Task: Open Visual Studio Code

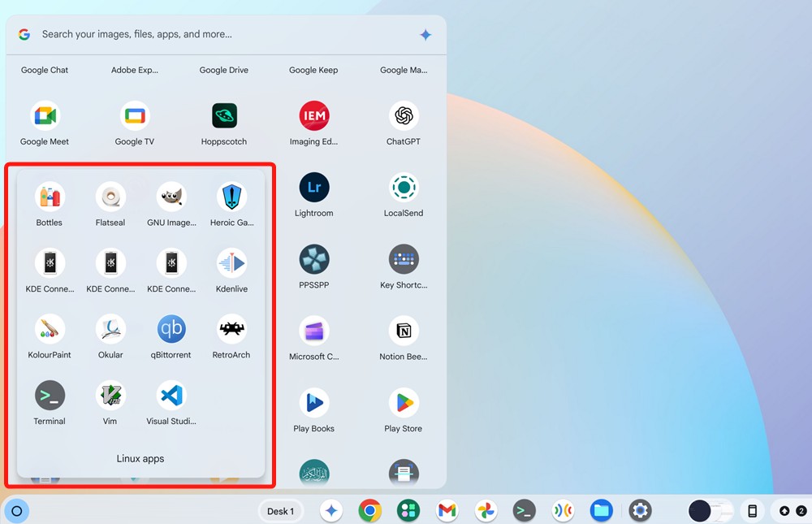Action: (171, 396)
